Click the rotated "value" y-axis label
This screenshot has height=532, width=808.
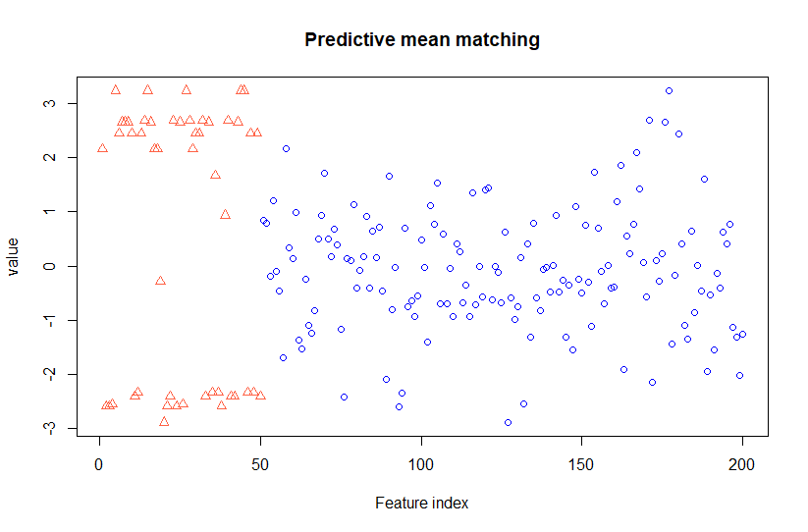point(14,265)
